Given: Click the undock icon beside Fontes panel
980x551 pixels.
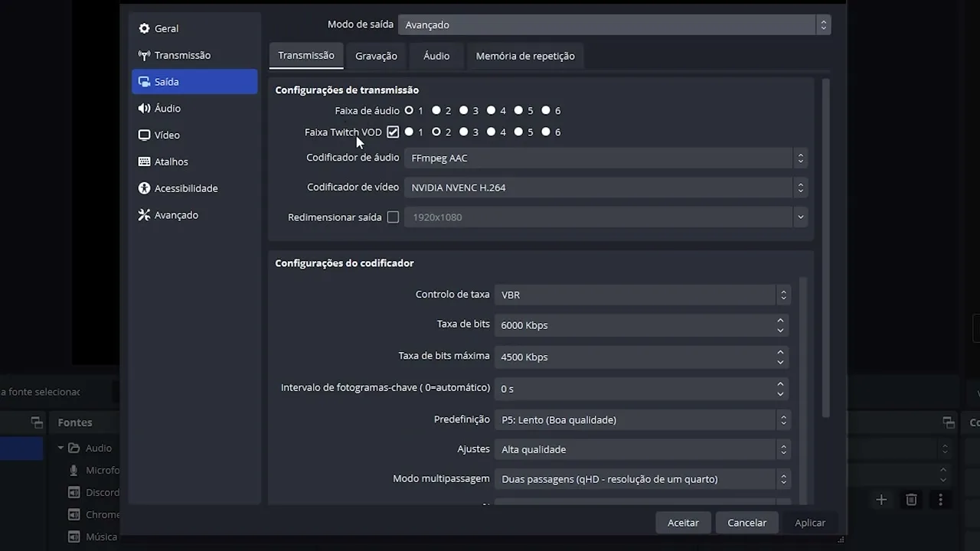Looking at the screenshot, I should (x=37, y=422).
